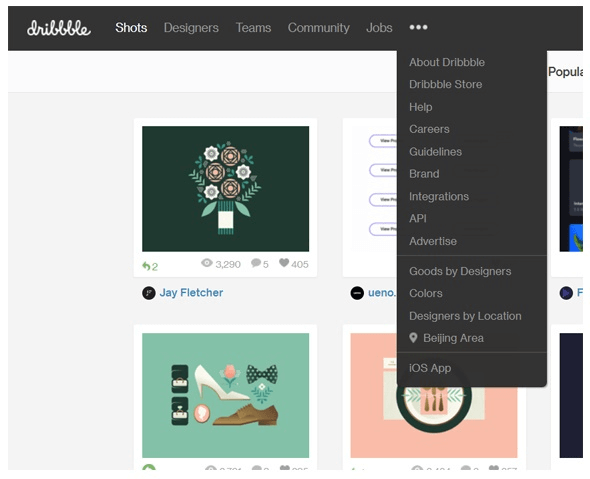Open the three-dots more menu
The height and width of the screenshot is (479, 590).
tap(418, 27)
